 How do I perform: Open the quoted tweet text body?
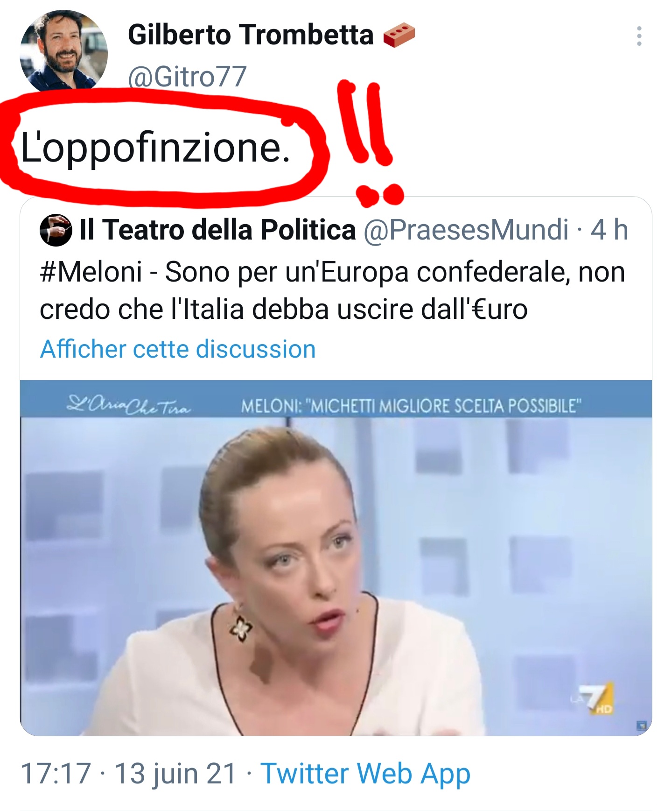(332, 290)
